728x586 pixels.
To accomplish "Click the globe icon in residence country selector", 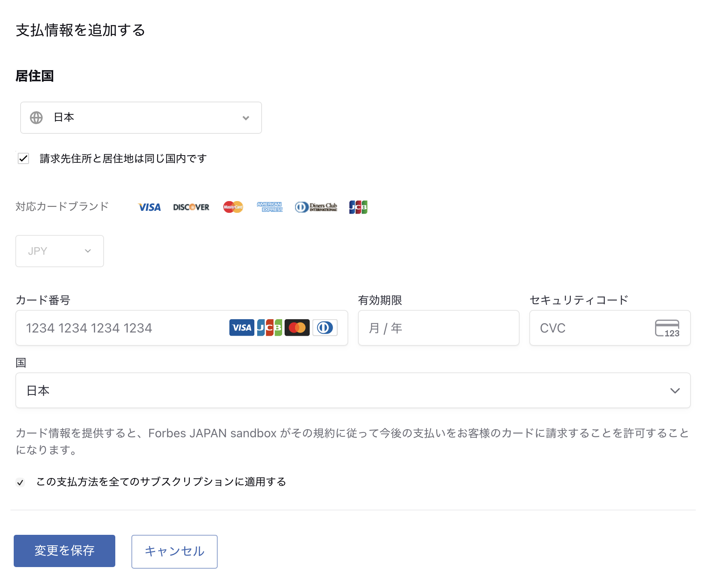I will click(x=36, y=118).
